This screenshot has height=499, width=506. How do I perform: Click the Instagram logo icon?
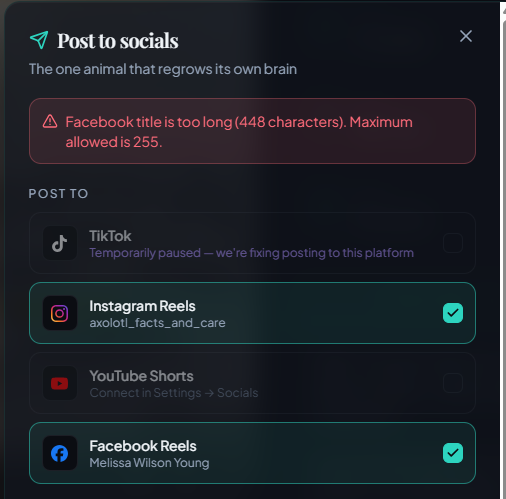coord(60,313)
